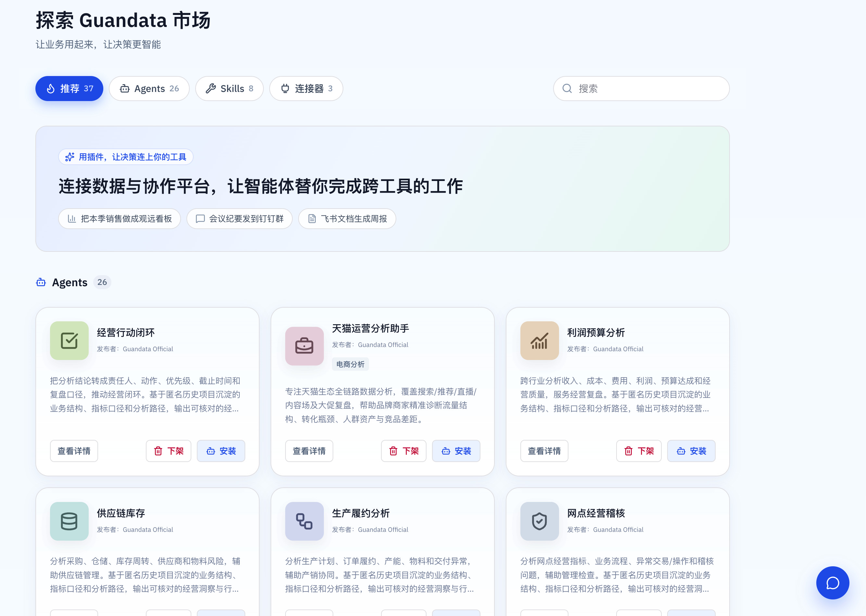Choose 把本季销售做成观远看板 suggestion chip
Viewport: 866px width, 616px height.
[120, 219]
